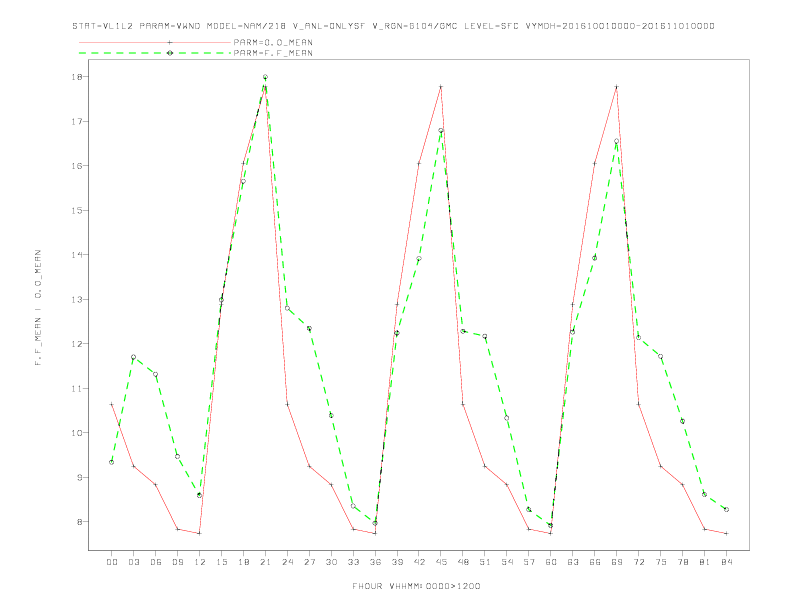792x612 pixels.
Task: Click x-axis tick label 48
Action: (463, 562)
